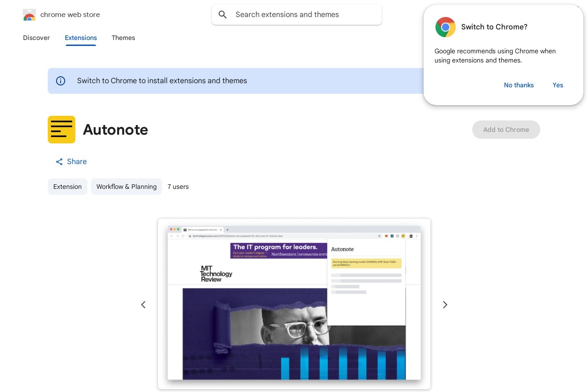Screen dimensions: 588x392
Task: Open the Discover tab
Action: [36, 38]
